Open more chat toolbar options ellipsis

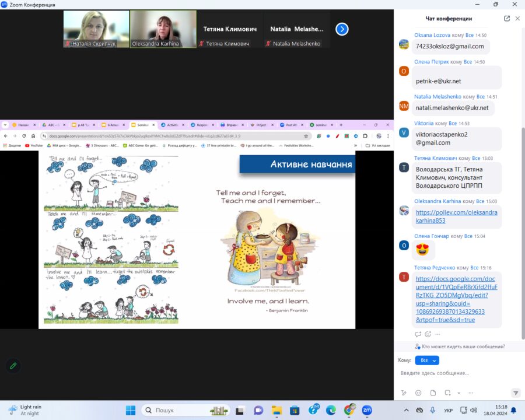tap(471, 393)
